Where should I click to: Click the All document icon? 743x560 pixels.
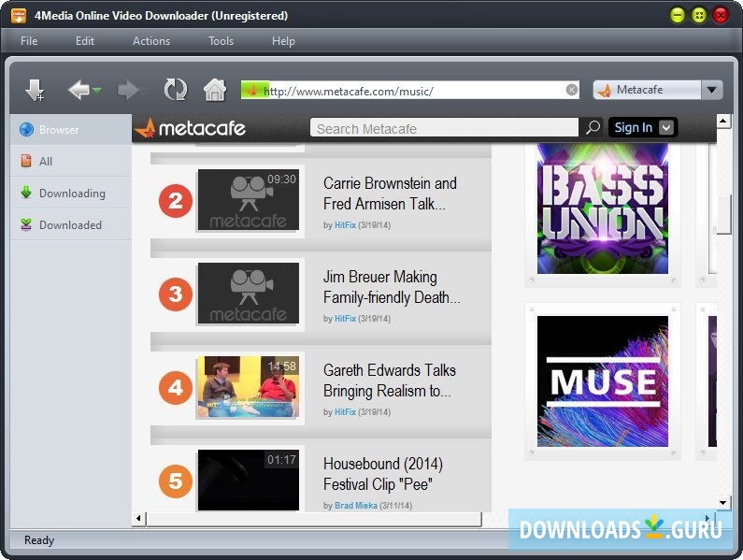[26, 161]
